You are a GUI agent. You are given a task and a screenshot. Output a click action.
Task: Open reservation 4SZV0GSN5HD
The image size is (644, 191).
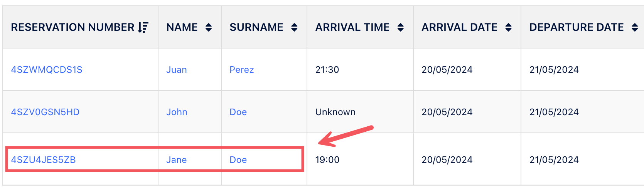pyautogui.click(x=45, y=112)
